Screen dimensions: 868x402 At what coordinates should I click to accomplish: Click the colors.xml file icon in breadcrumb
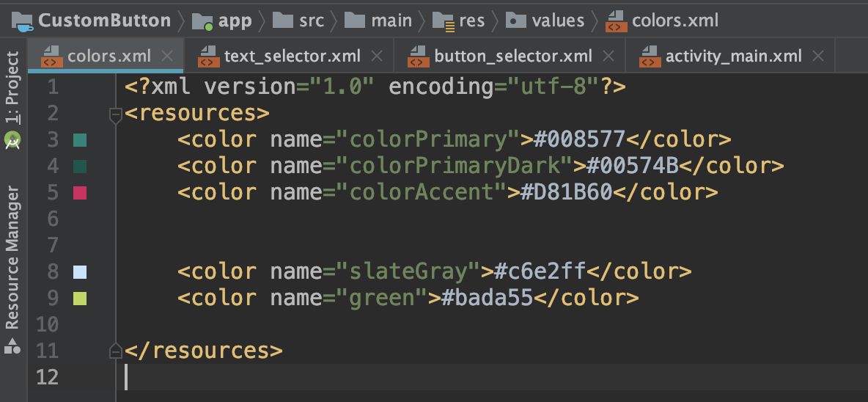point(616,21)
